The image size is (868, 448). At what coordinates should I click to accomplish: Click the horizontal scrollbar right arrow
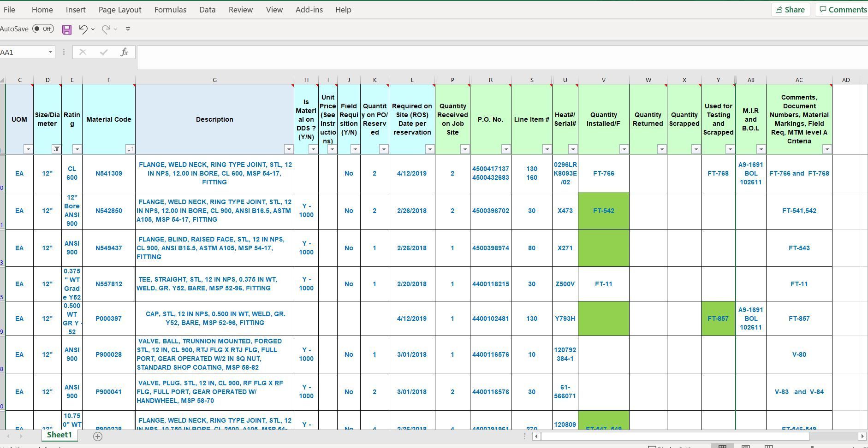pos(862,436)
